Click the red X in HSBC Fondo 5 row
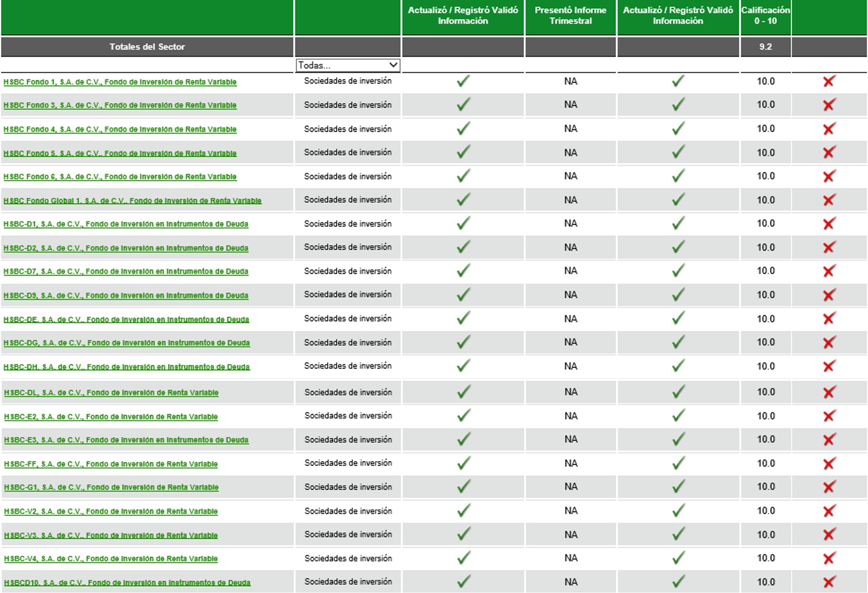868x593 pixels. pyautogui.click(x=829, y=152)
